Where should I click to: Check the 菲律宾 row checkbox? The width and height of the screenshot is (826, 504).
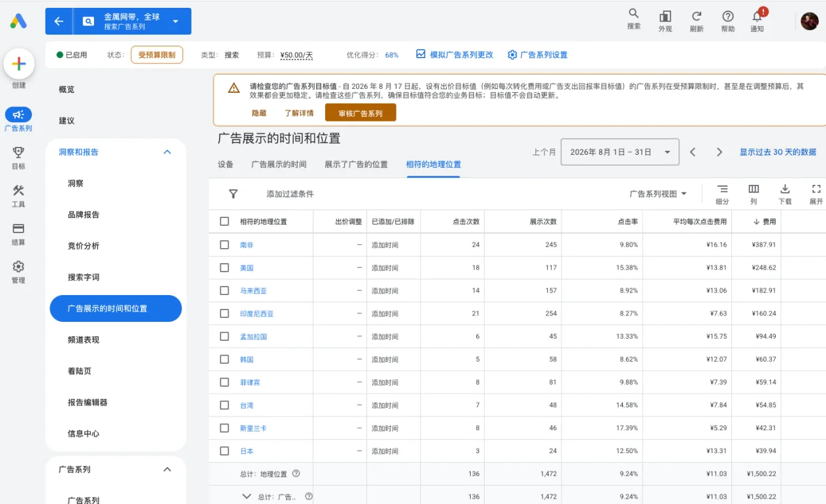pos(225,382)
